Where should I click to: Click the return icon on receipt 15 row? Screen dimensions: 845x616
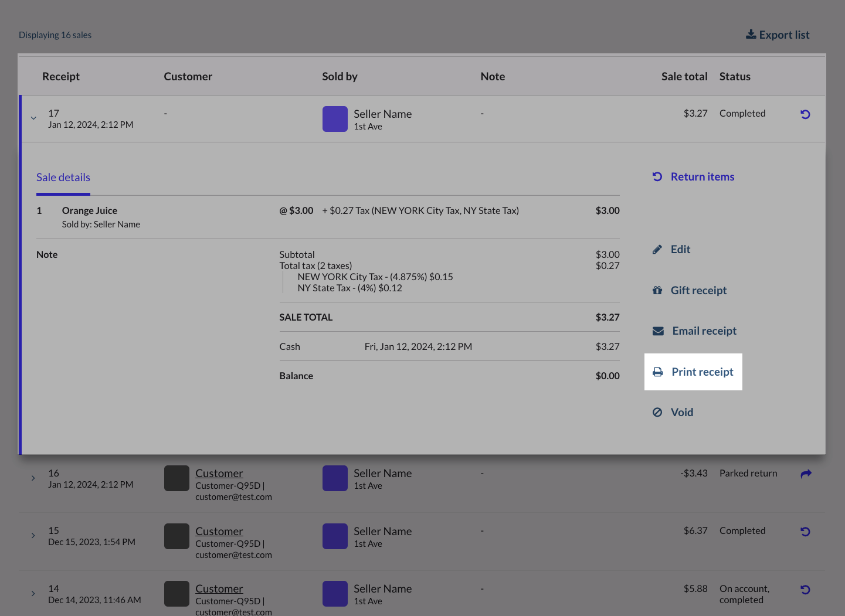[805, 532]
